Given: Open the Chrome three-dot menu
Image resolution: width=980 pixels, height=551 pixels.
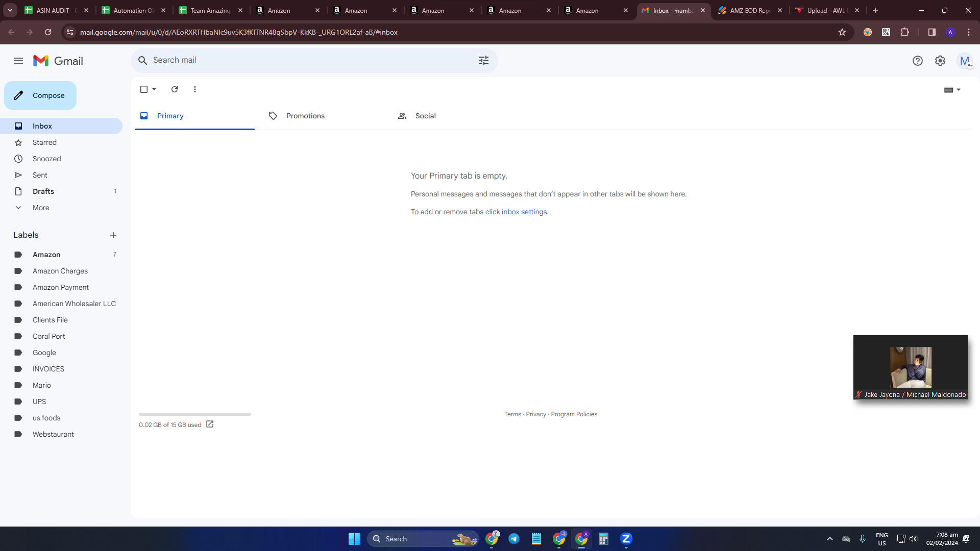Looking at the screenshot, I should click(x=969, y=32).
